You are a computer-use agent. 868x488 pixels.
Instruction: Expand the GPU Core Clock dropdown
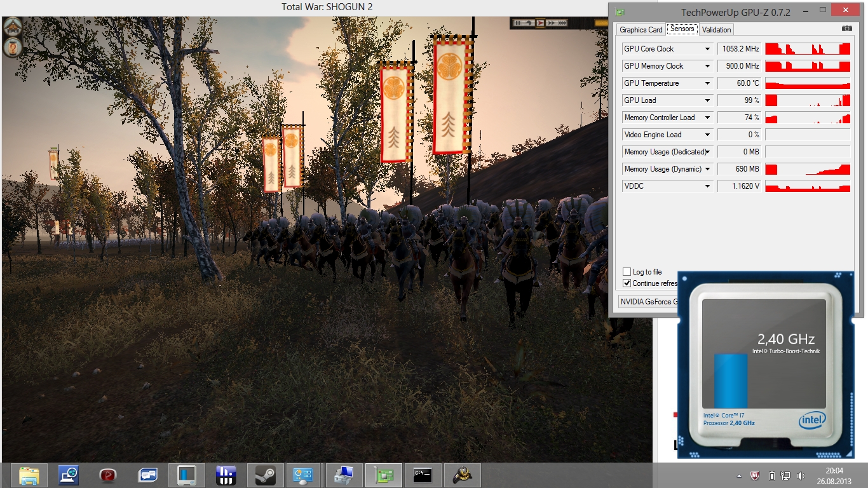(x=707, y=49)
